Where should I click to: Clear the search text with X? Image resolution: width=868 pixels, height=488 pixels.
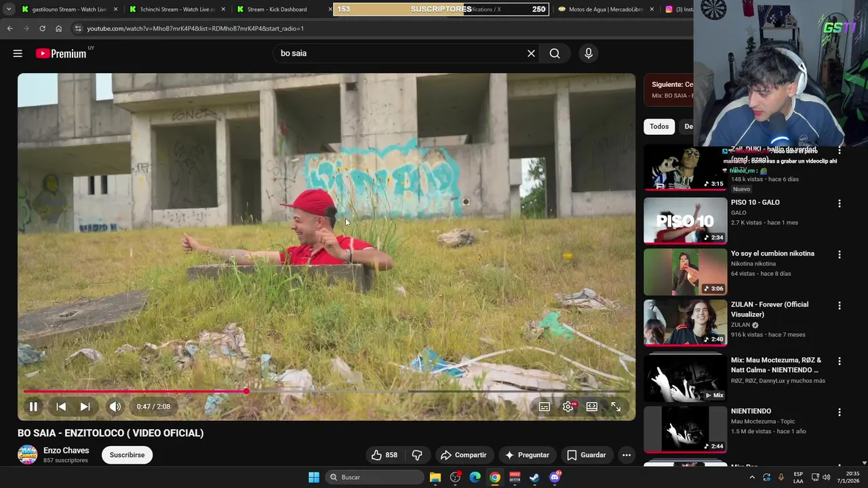pos(531,54)
